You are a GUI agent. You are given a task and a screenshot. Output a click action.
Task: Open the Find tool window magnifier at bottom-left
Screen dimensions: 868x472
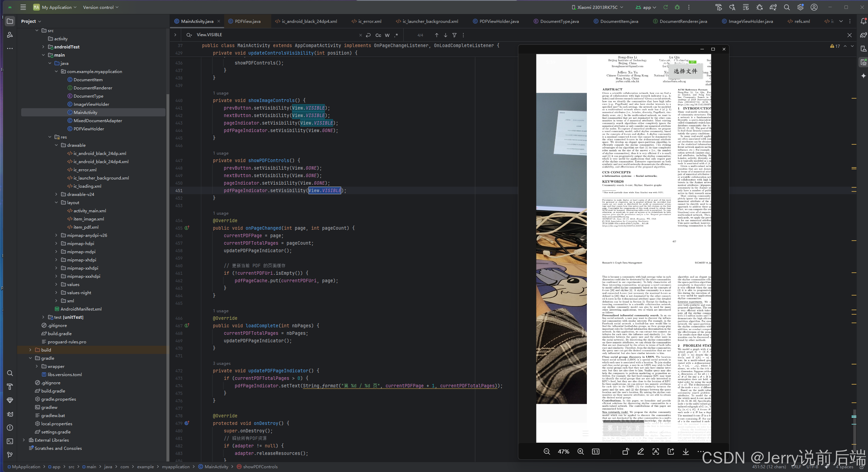pos(10,373)
